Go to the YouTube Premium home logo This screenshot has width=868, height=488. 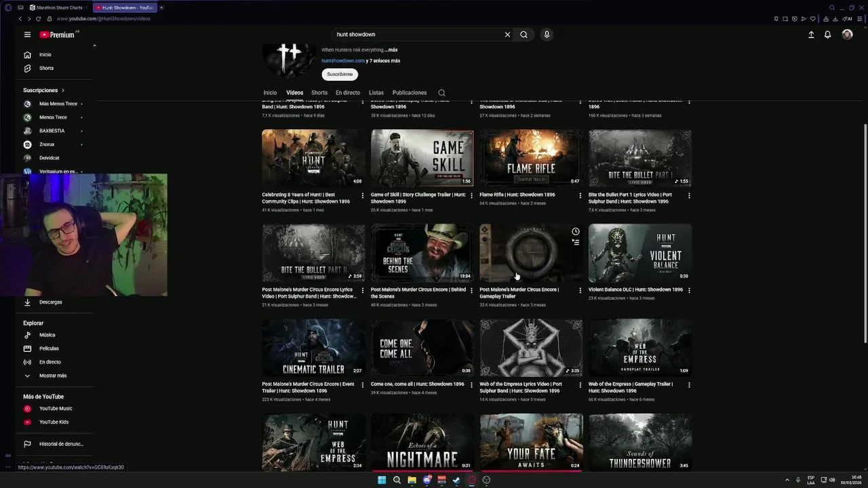point(57,35)
